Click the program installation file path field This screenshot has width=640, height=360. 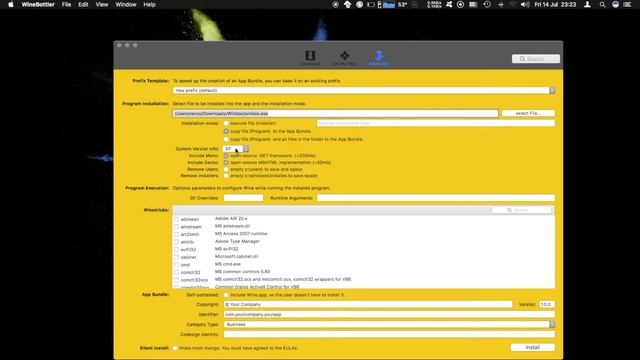(335, 113)
